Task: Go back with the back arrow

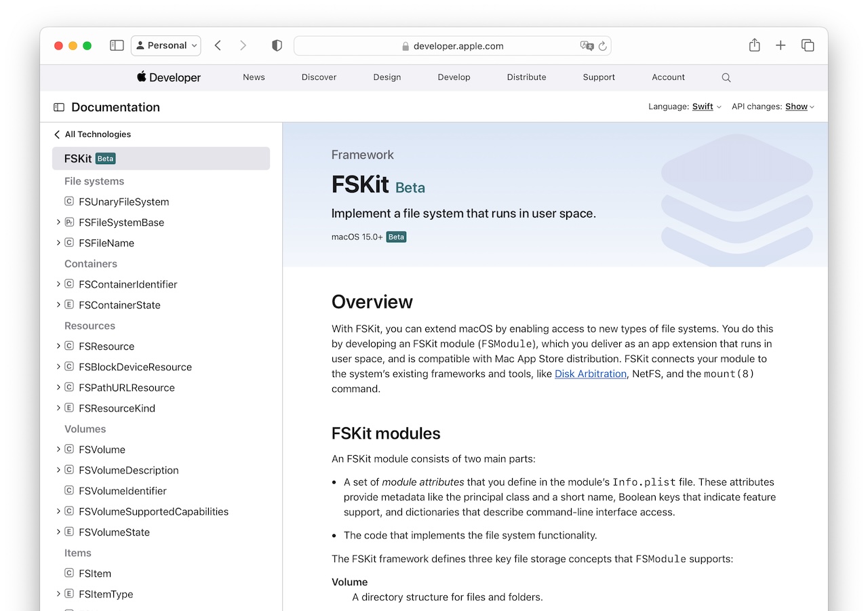Action: (x=218, y=45)
